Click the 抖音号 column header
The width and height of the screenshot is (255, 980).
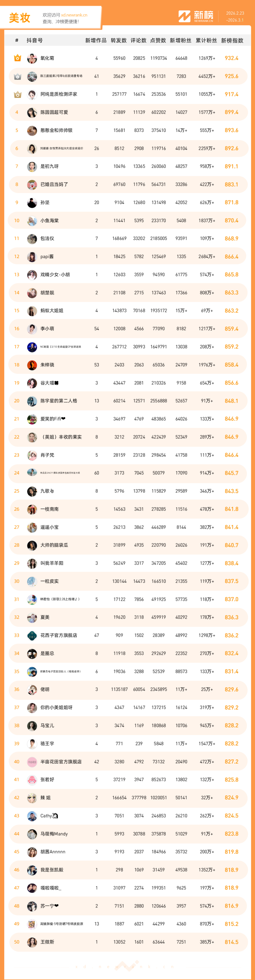[x=35, y=41]
